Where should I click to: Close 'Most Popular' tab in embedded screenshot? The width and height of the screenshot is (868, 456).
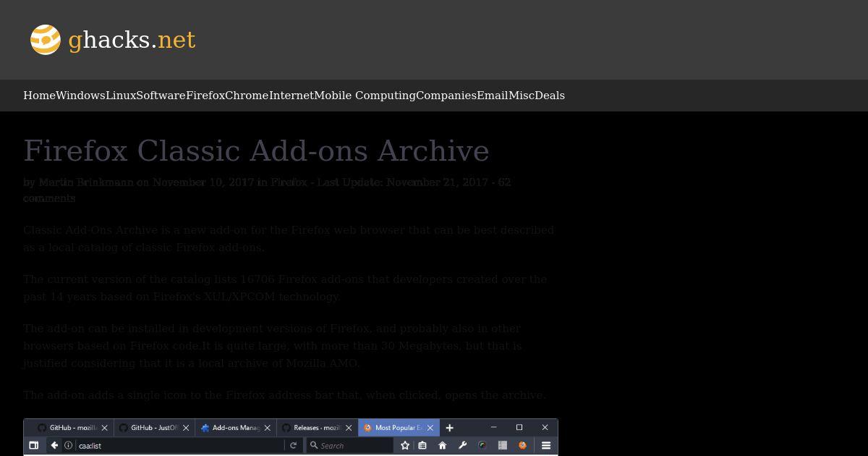pyautogui.click(x=430, y=428)
